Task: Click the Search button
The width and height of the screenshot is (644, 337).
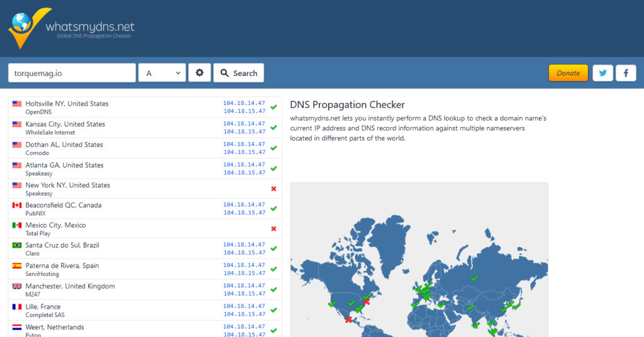Action: point(238,73)
